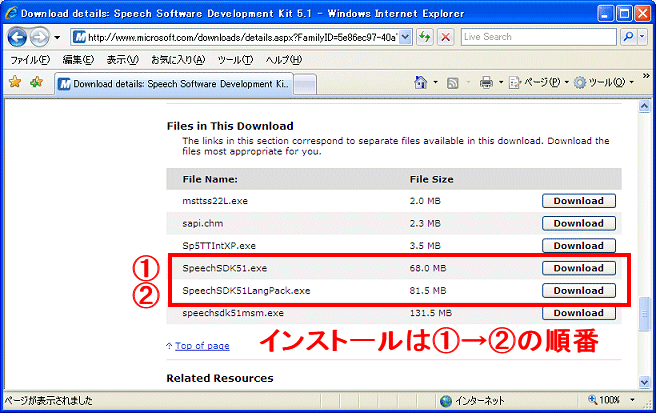Click the 100% zoom level button
The height and width of the screenshot is (413, 656).
click(604, 400)
